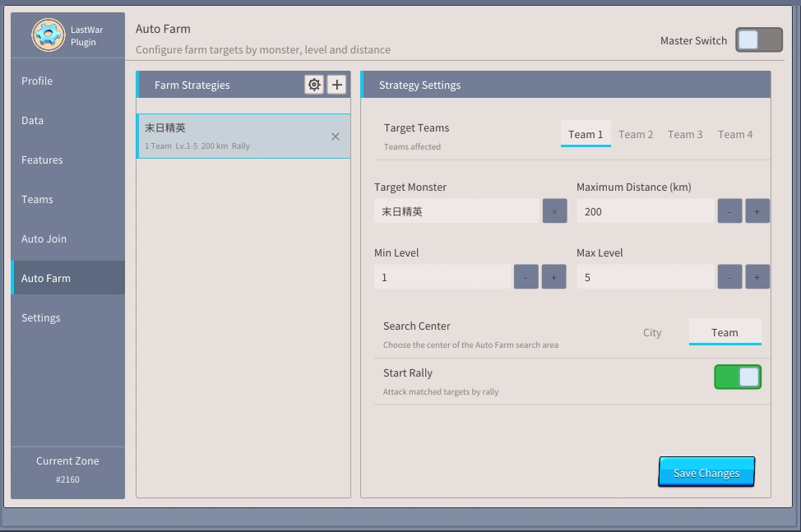Viewport: 801px width, 532px height.
Task: Set Search Center to City
Action: [x=652, y=332]
